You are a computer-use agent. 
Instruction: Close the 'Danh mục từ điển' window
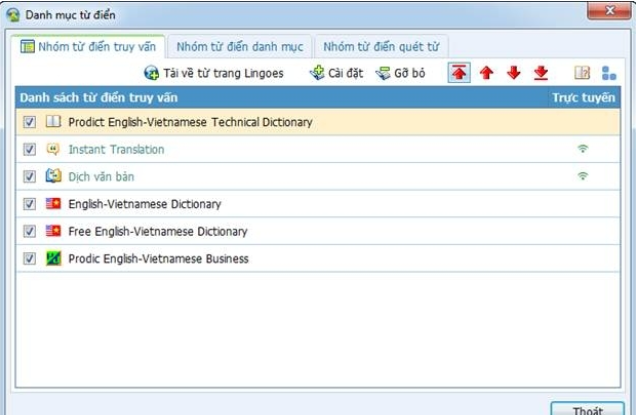click(609, 11)
